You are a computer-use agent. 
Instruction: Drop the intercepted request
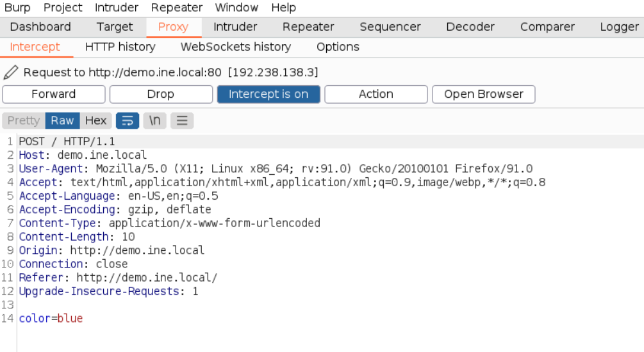point(161,94)
